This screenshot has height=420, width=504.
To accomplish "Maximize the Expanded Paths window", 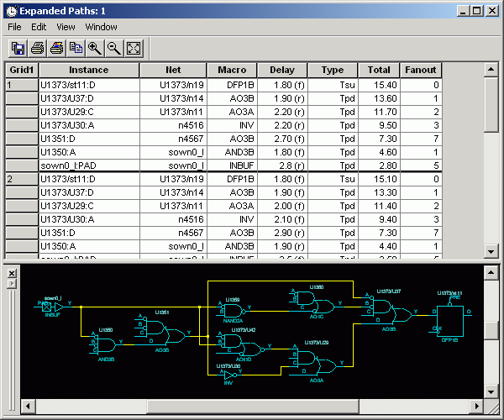I will [476, 11].
